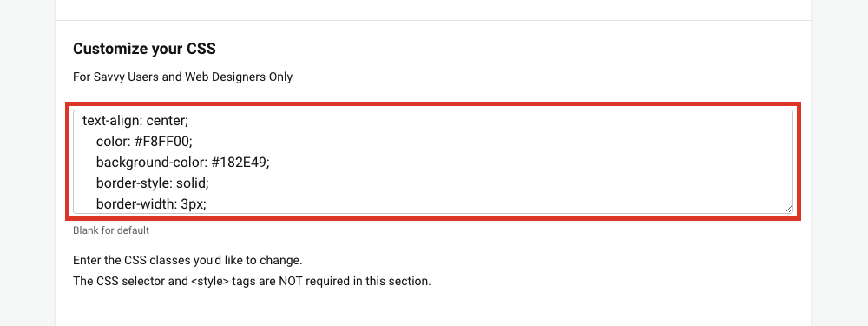The image size is (868, 326).
Task: Click the 'Blank for default' hint text
Action: click(x=111, y=230)
